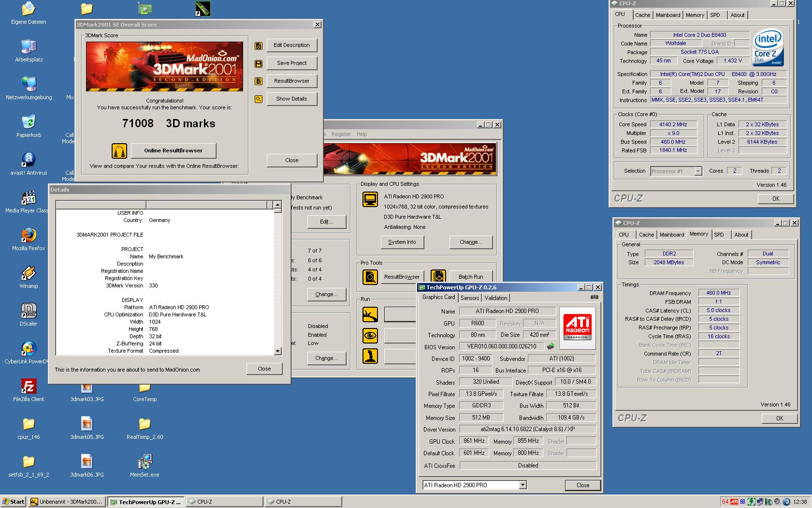This screenshot has height=508, width=812.
Task: Click the Details list scrollbar down arrow
Action: [x=277, y=351]
